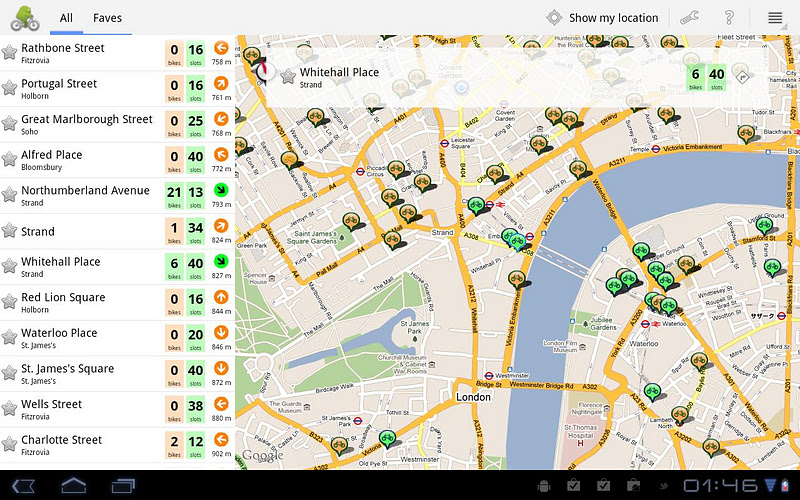Screen dimensions: 800x500
Task: Star Alfred Place as favorite
Action: click(x=9, y=159)
